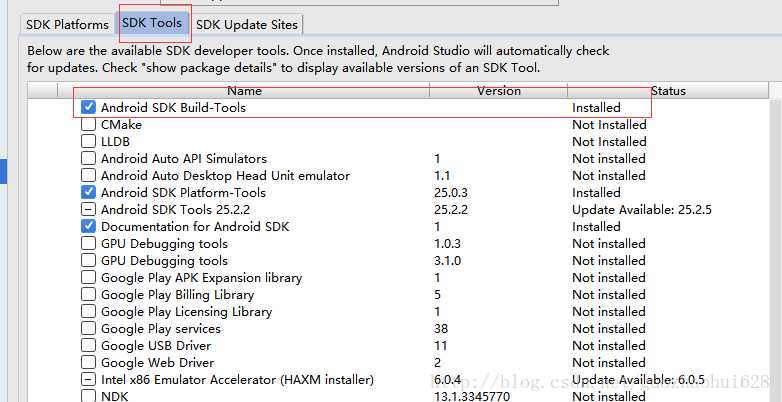Click the 'CMake' row name
Screen dimensions: 782x402
[x=121, y=125]
